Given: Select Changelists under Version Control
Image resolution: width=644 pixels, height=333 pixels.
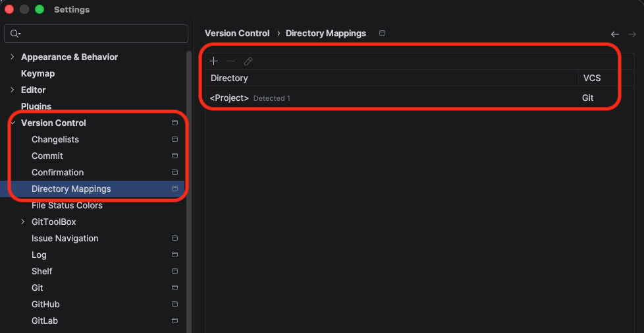Looking at the screenshot, I should pyautogui.click(x=55, y=139).
